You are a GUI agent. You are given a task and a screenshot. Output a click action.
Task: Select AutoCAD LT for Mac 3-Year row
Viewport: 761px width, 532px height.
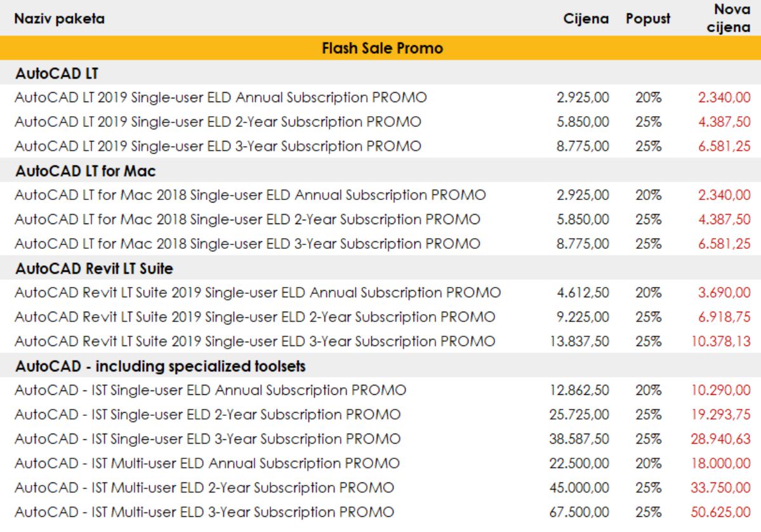248,244
